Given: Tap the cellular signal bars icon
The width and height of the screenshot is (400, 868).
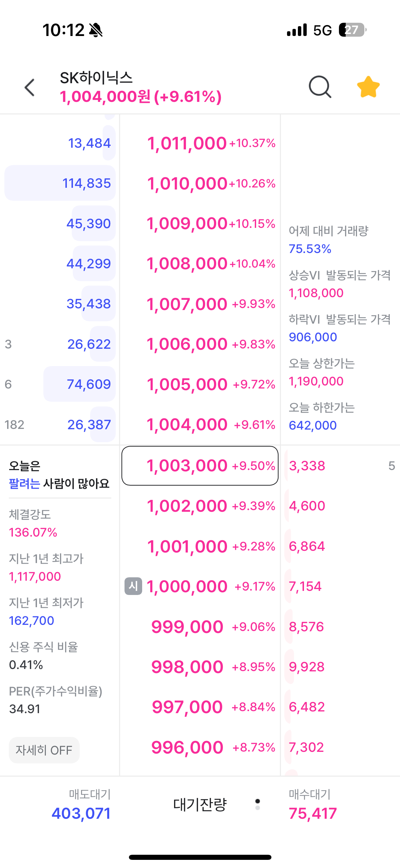Looking at the screenshot, I should tap(297, 30).
